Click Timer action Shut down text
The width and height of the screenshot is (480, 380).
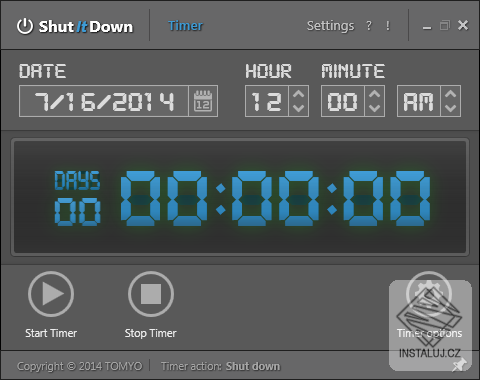tap(220, 366)
